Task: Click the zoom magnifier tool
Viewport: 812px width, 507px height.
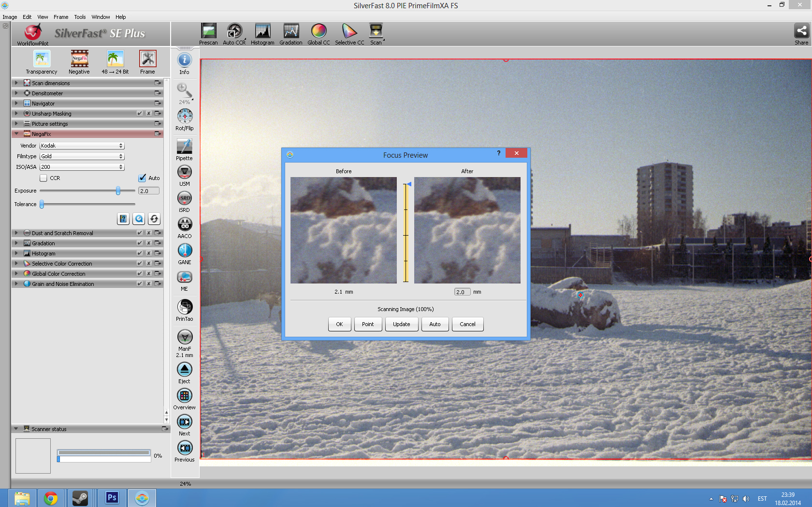Action: tap(185, 90)
